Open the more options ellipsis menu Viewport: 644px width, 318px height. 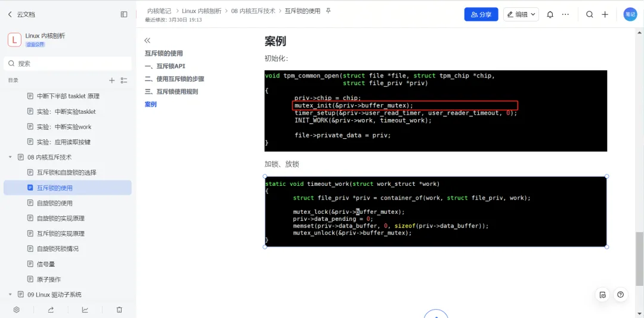(x=565, y=14)
